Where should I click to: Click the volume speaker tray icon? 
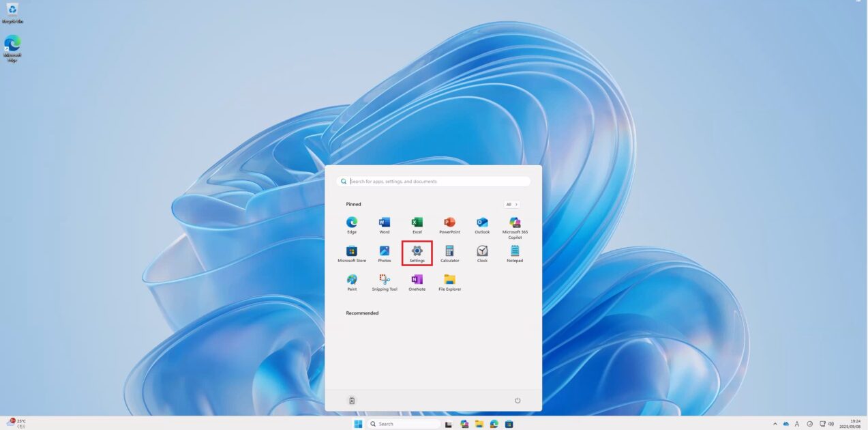[830, 424]
